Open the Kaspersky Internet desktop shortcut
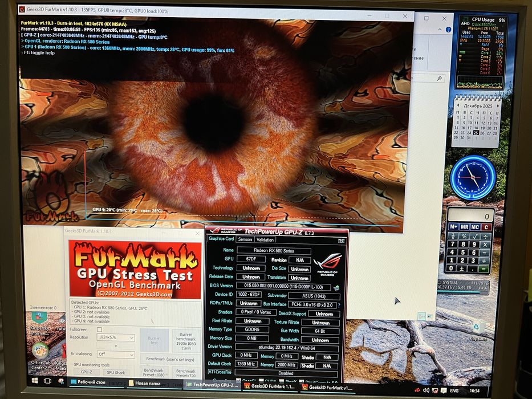 [x=40, y=323]
